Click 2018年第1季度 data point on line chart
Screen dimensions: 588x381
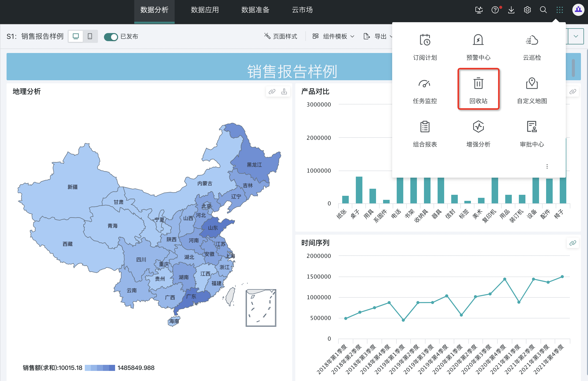pos(346,318)
